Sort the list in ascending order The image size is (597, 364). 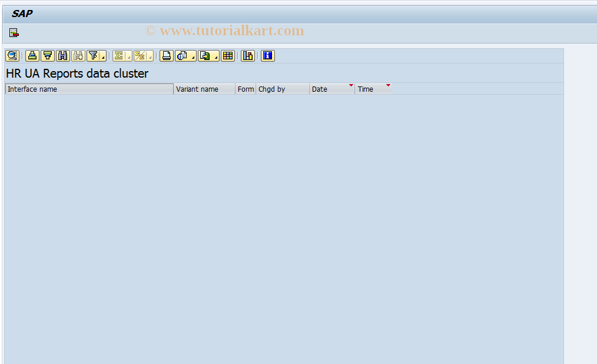pyautogui.click(x=32, y=56)
